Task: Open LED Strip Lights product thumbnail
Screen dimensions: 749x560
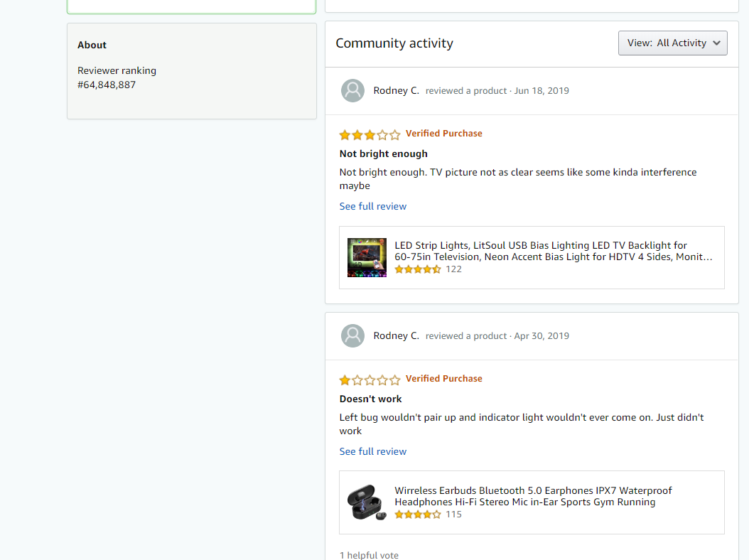Action: tap(367, 257)
